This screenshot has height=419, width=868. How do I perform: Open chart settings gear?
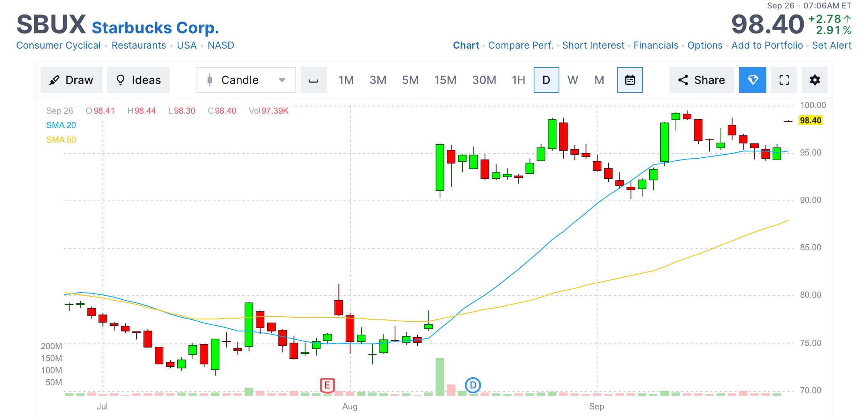(x=815, y=80)
